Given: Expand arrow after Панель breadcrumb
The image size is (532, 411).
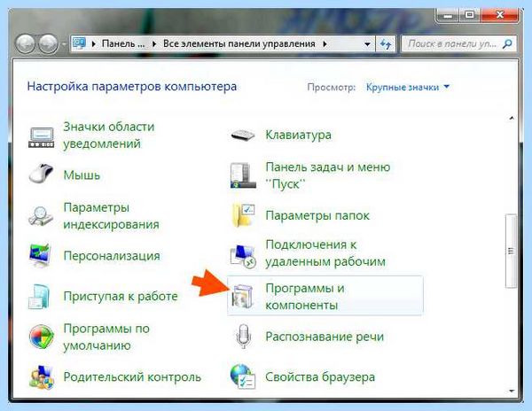Looking at the screenshot, I should [154, 44].
